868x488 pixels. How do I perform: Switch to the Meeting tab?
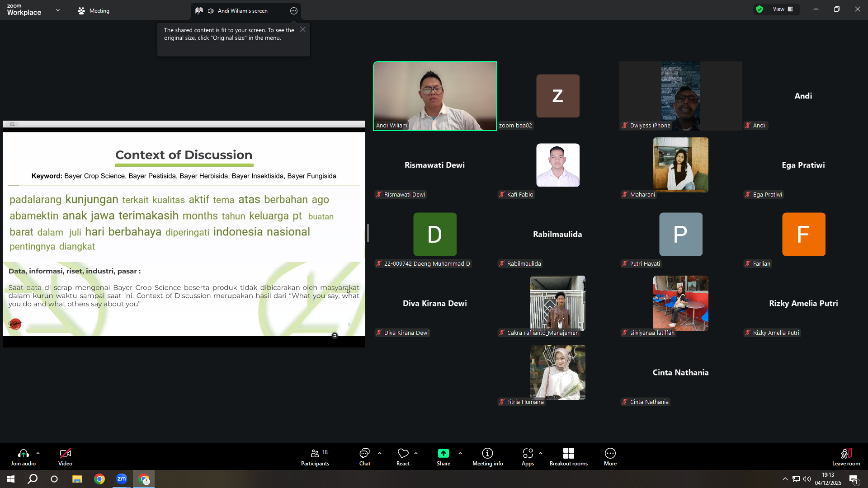[94, 11]
